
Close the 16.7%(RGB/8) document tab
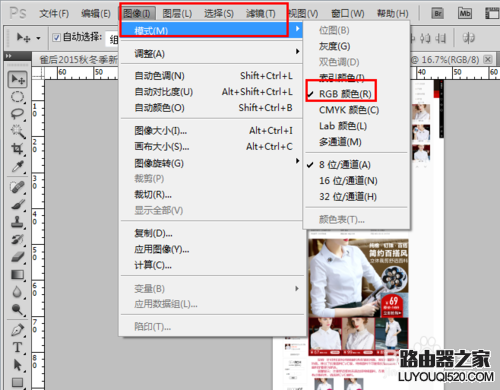[x=488, y=59]
